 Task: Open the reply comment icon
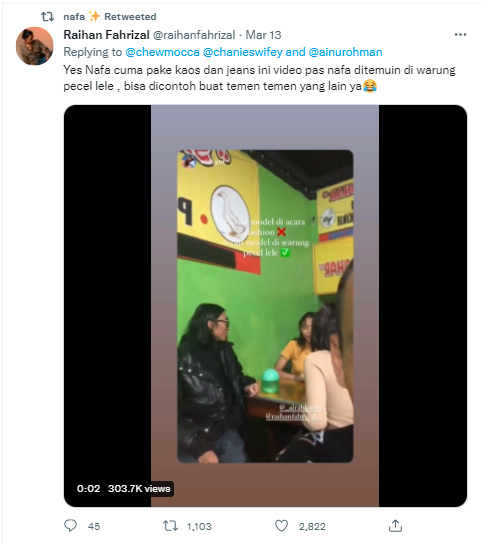coord(70,526)
